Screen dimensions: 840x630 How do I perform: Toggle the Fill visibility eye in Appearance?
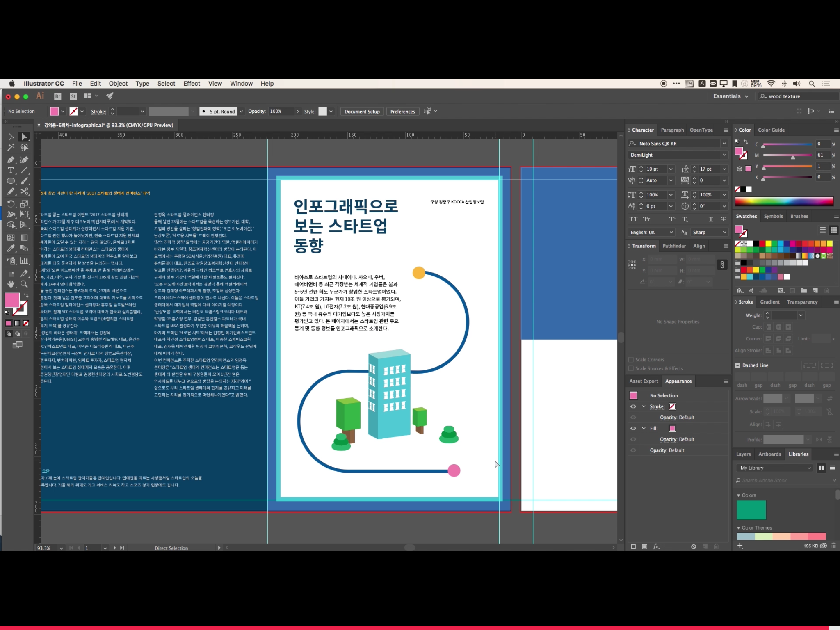click(x=633, y=428)
